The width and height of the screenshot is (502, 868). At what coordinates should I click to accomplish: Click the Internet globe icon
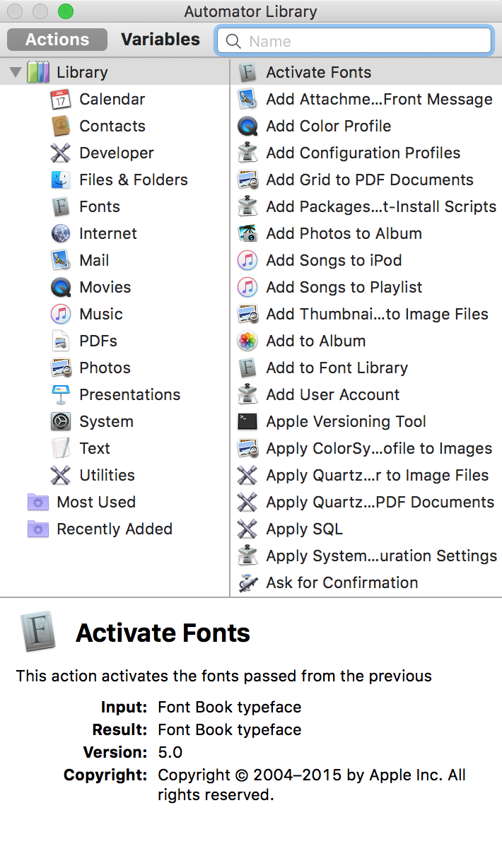(61, 233)
